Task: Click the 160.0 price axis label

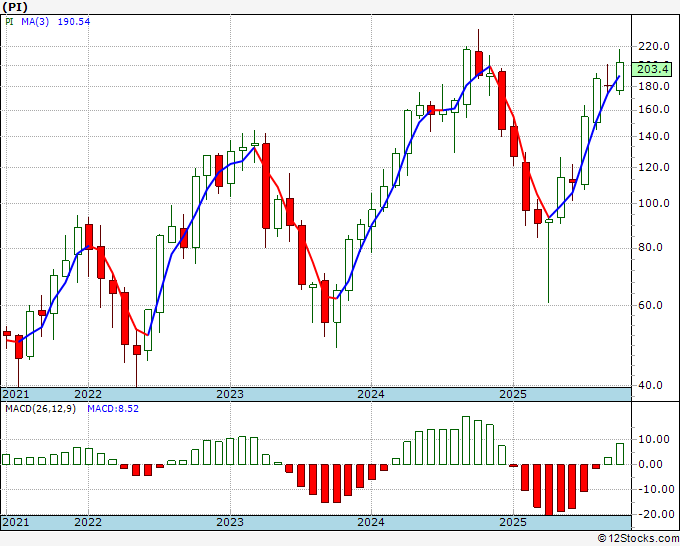Action: pyautogui.click(x=654, y=110)
